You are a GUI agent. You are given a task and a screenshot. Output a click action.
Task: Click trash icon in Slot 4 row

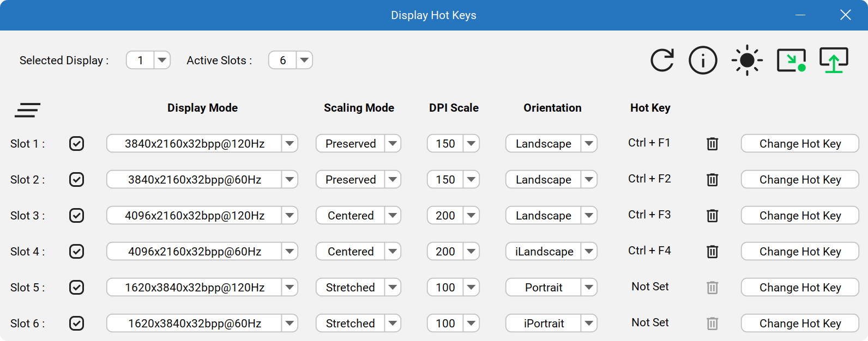(x=712, y=252)
